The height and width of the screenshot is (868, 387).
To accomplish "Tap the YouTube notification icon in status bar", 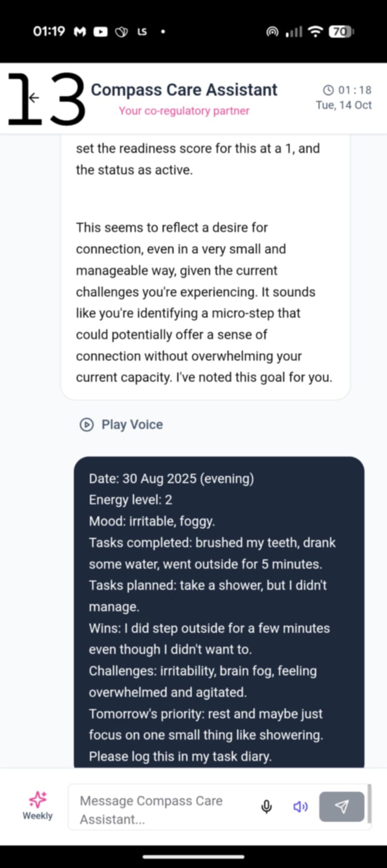I will 101,32.
